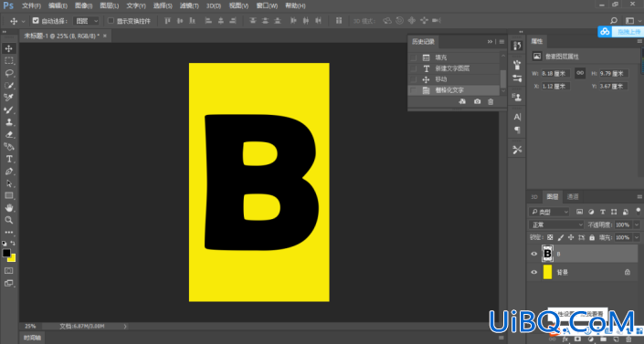Click the B layer thumbnail
Screen dimensions: 644x344
[x=547, y=254]
